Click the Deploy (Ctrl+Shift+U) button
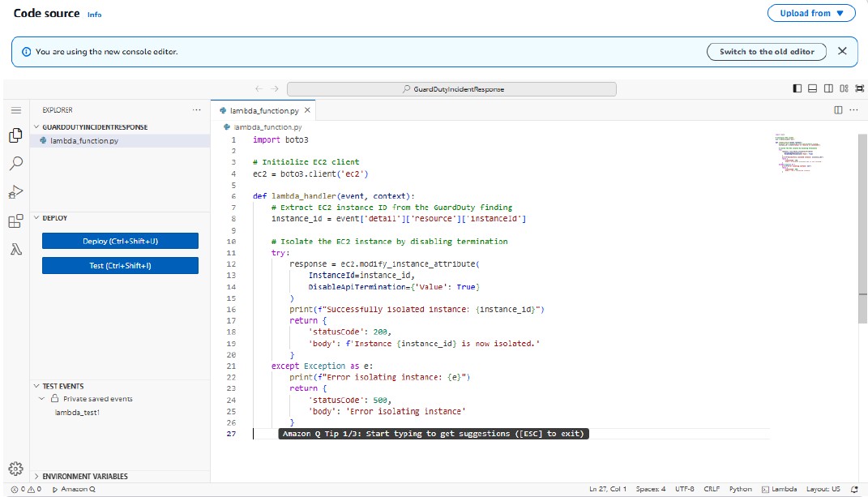 [120, 241]
